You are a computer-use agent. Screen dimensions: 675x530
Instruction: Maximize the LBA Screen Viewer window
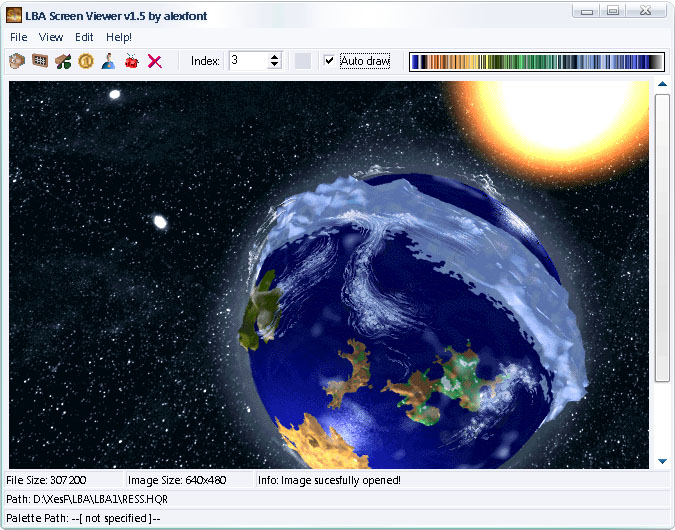613,11
